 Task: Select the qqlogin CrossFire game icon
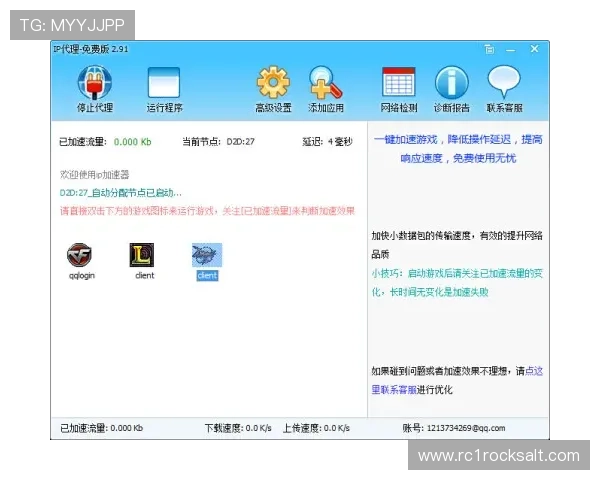(79, 255)
